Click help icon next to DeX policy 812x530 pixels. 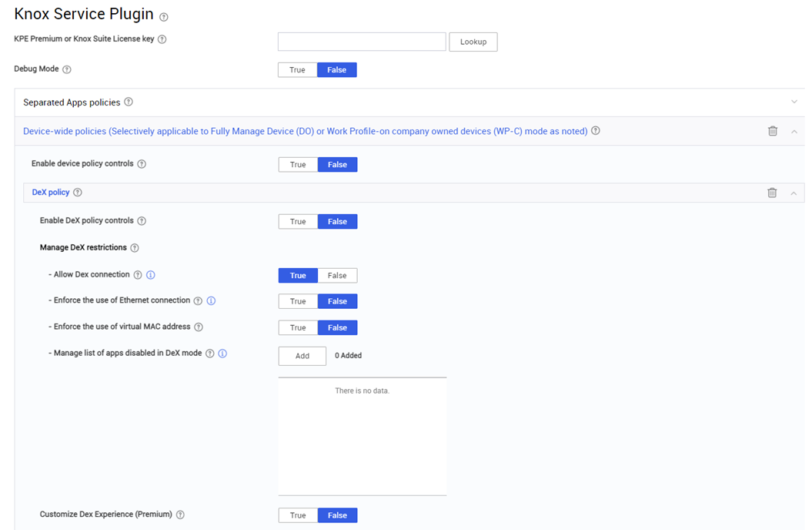tap(78, 193)
